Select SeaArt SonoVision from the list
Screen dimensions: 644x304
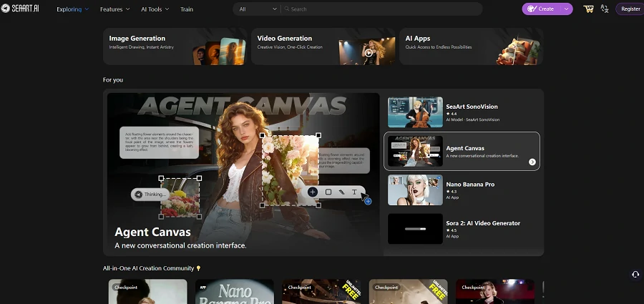click(x=463, y=112)
